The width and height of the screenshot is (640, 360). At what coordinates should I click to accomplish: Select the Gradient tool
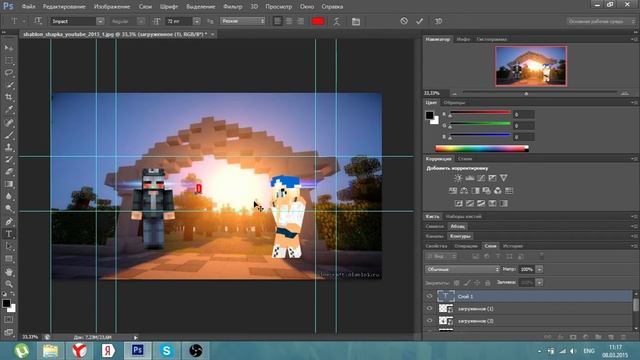tap(9, 184)
